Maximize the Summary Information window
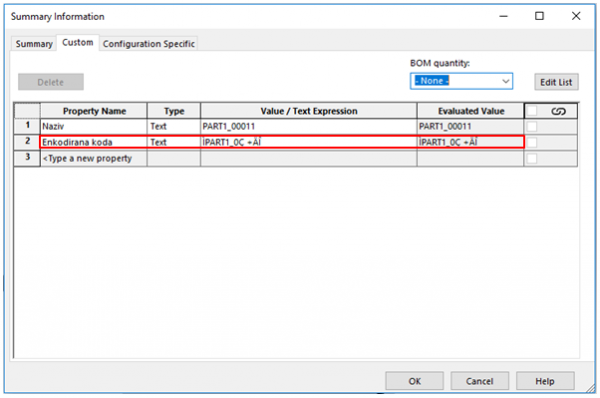 pyautogui.click(x=539, y=16)
